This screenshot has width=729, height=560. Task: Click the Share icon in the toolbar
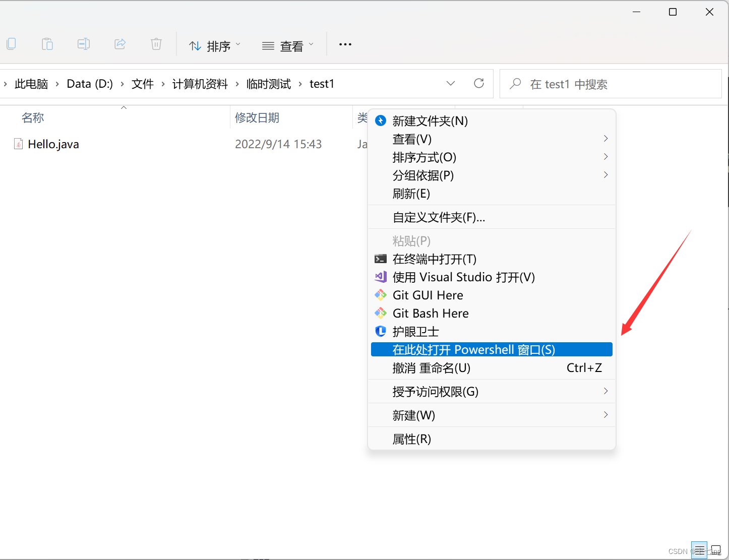[120, 44]
